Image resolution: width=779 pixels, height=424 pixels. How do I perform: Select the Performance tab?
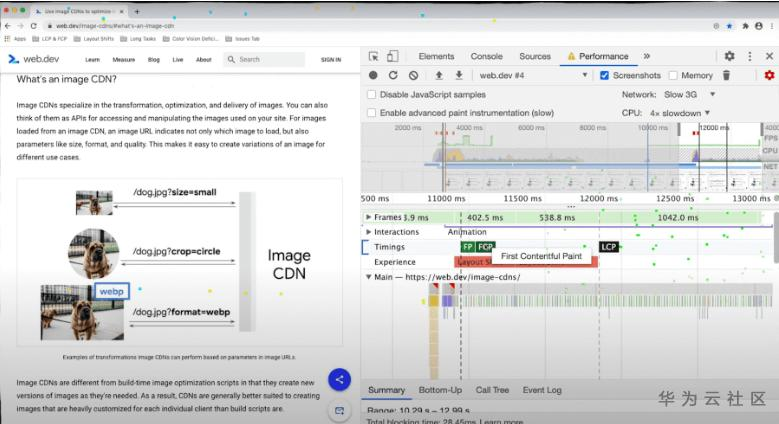click(x=598, y=56)
